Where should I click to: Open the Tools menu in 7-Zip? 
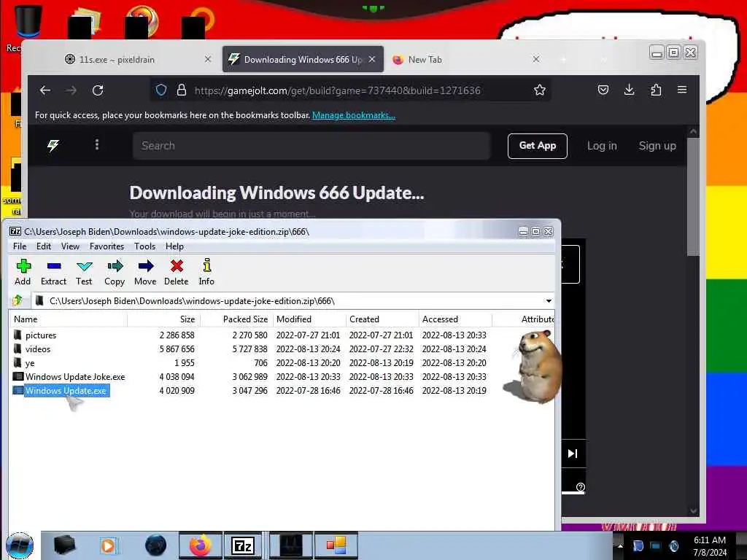[x=145, y=246]
